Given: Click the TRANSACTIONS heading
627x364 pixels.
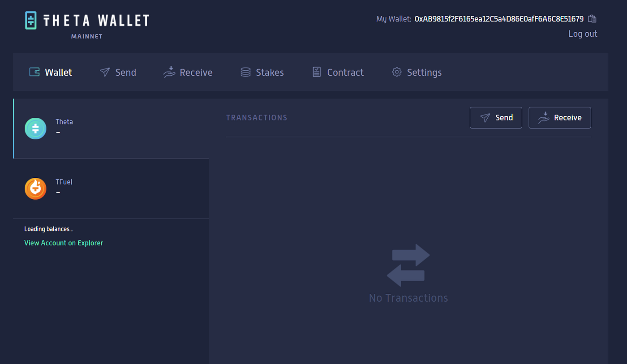Looking at the screenshot, I should tap(257, 118).
